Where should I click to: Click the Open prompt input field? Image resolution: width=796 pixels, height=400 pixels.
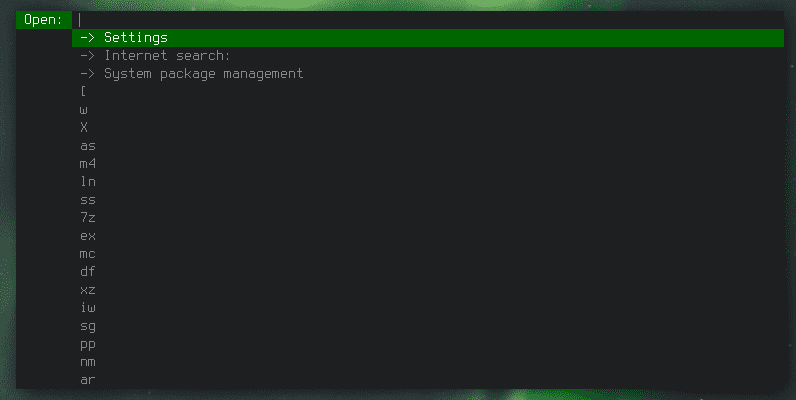(x=428, y=20)
